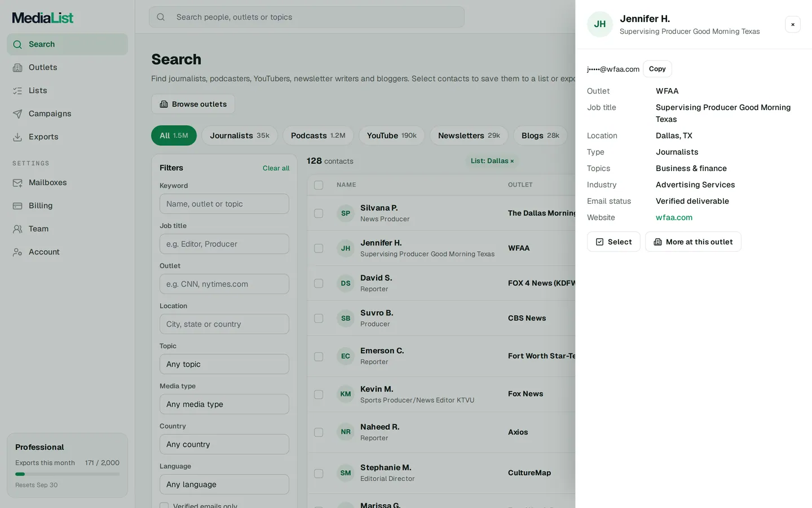Copy Jennifer H.'s email address
This screenshot has height=508, width=812.
tap(657, 69)
